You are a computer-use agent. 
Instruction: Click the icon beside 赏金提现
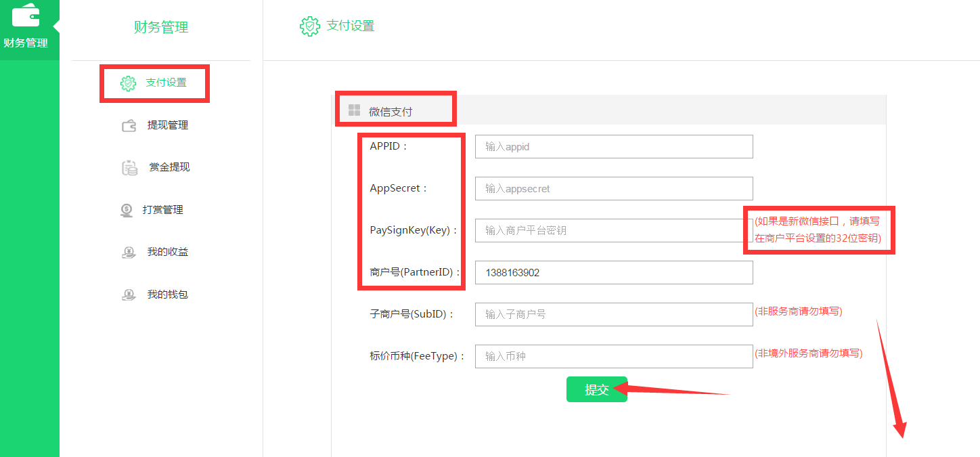point(130,168)
